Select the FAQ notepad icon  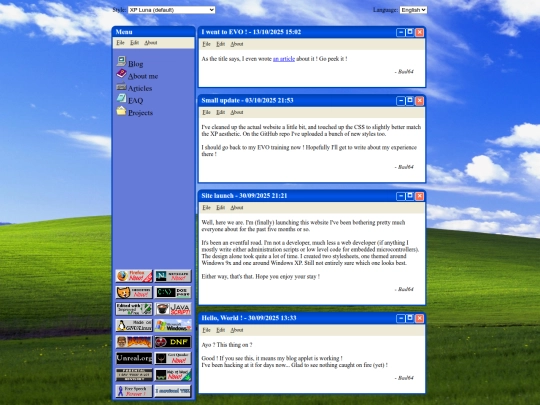click(x=121, y=98)
